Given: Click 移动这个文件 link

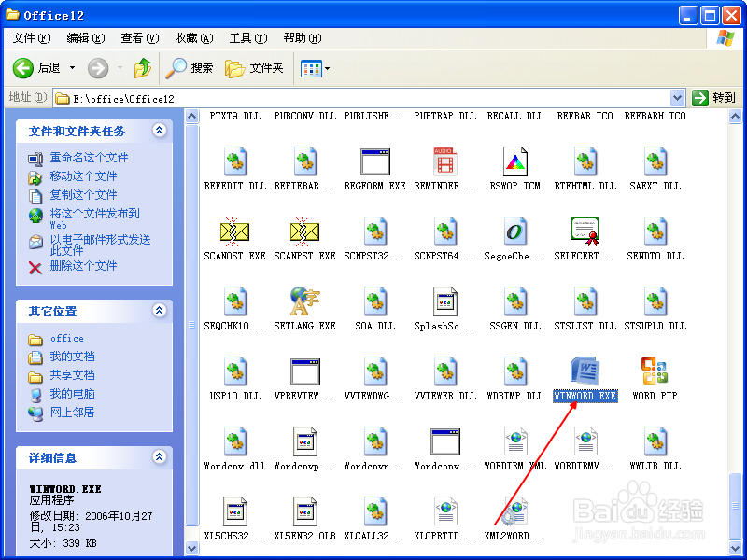Looking at the screenshot, I should (x=83, y=176).
